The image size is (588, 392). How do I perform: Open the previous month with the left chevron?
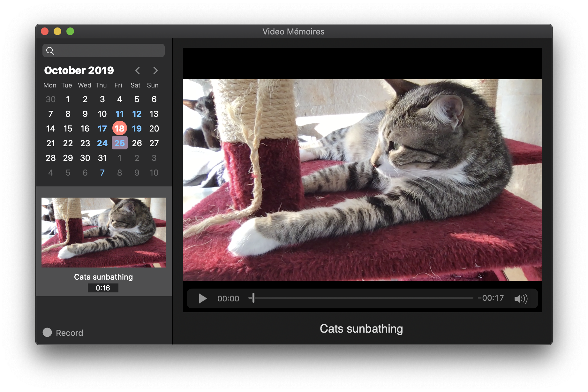pos(138,70)
